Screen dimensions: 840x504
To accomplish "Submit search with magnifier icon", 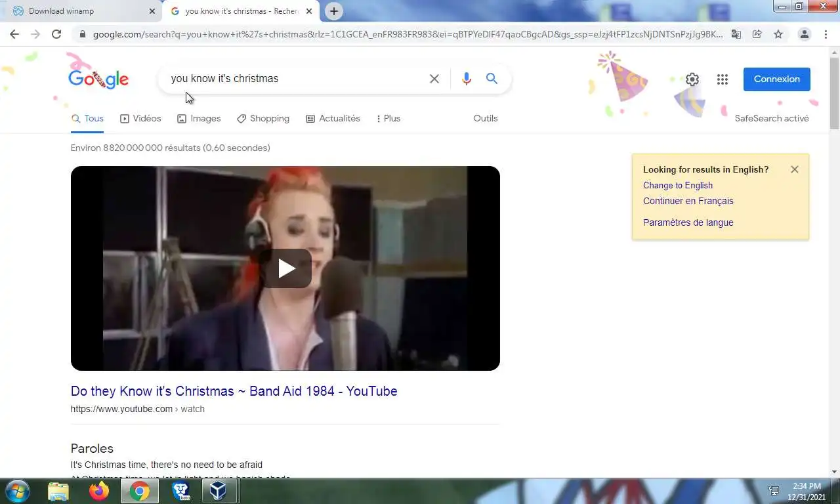I will [x=492, y=79].
